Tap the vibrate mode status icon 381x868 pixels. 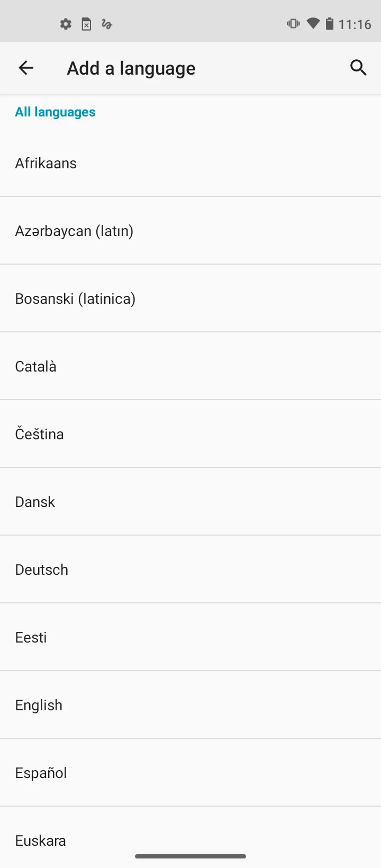(293, 23)
